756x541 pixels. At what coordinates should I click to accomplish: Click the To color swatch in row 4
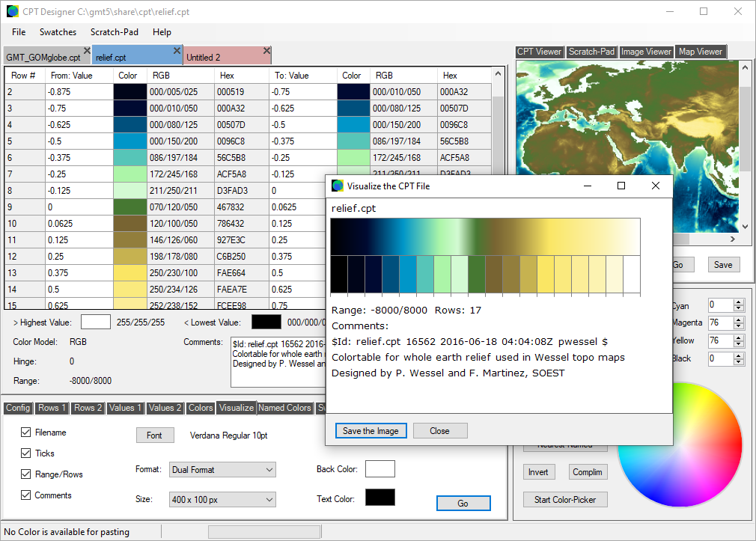tap(353, 125)
